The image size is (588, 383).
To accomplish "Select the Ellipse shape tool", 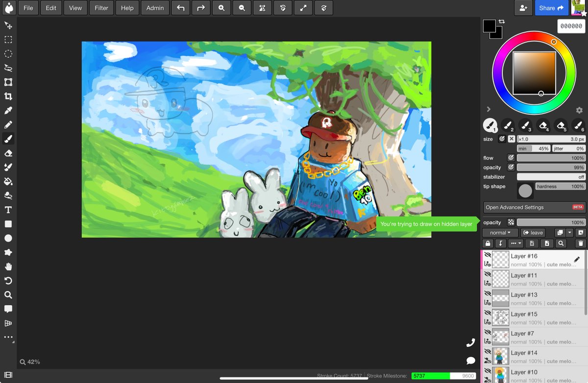I will 8,238.
